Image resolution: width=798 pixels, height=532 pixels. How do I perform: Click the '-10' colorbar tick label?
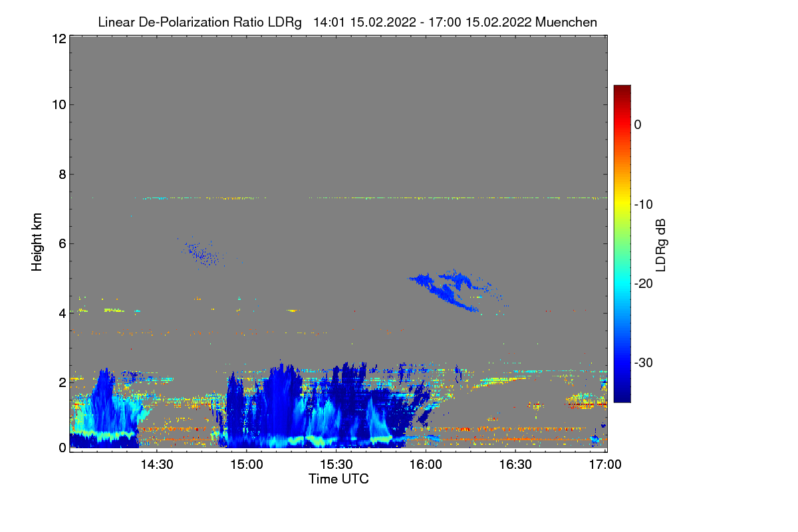point(644,204)
